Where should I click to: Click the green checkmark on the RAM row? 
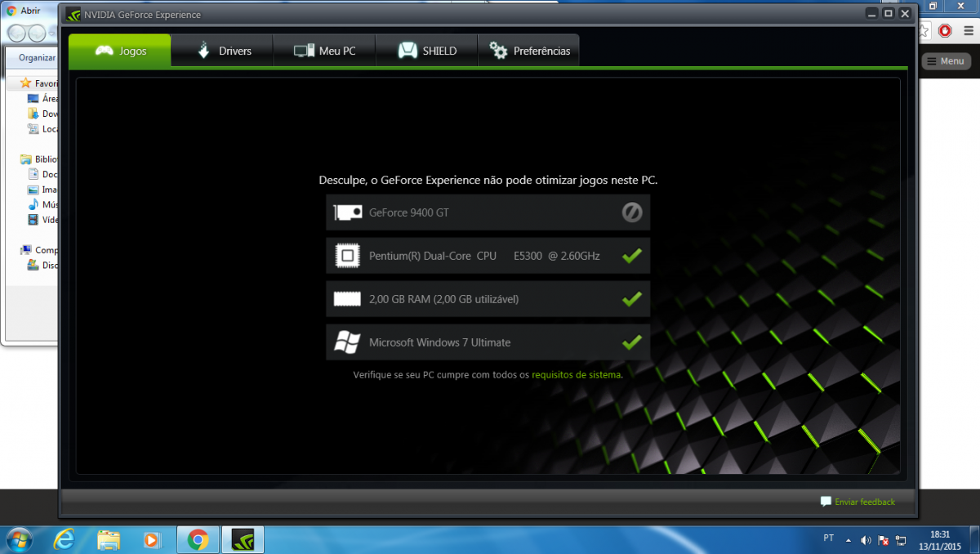tap(632, 299)
